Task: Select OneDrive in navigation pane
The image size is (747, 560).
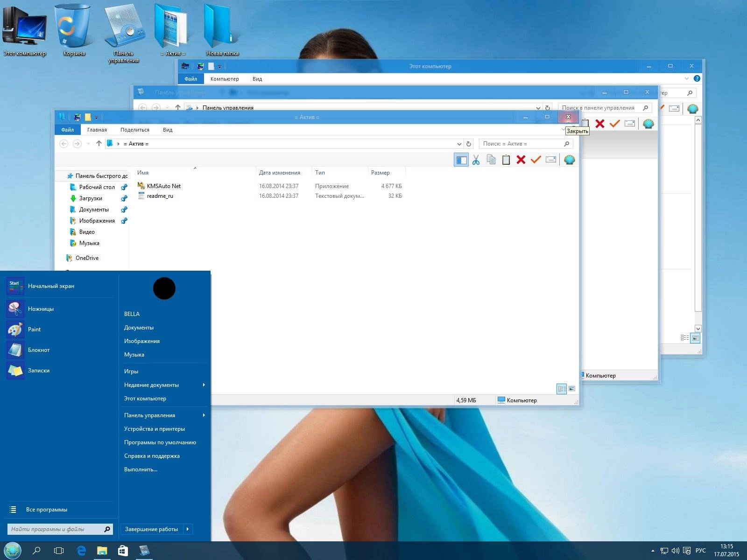Action: [x=87, y=258]
